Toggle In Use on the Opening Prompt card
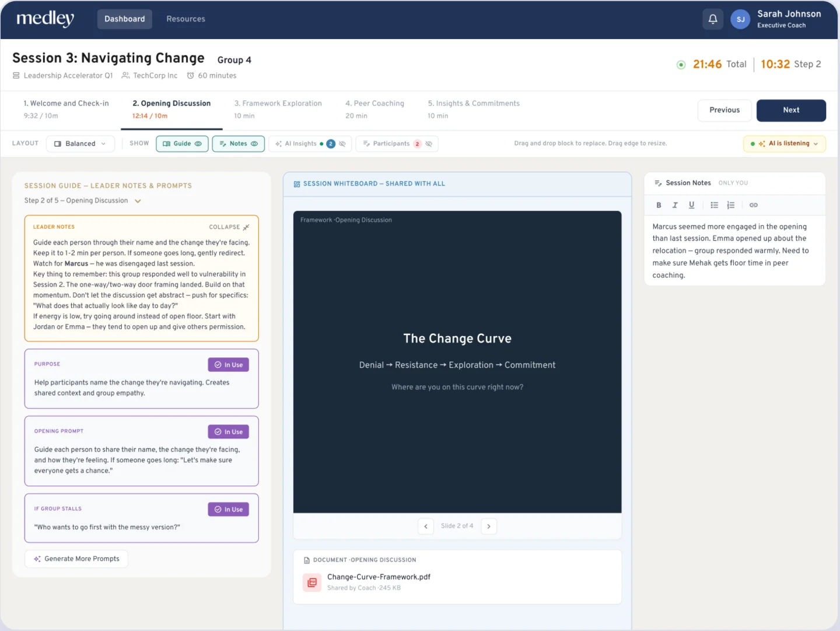Image resolution: width=840 pixels, height=631 pixels. [229, 432]
